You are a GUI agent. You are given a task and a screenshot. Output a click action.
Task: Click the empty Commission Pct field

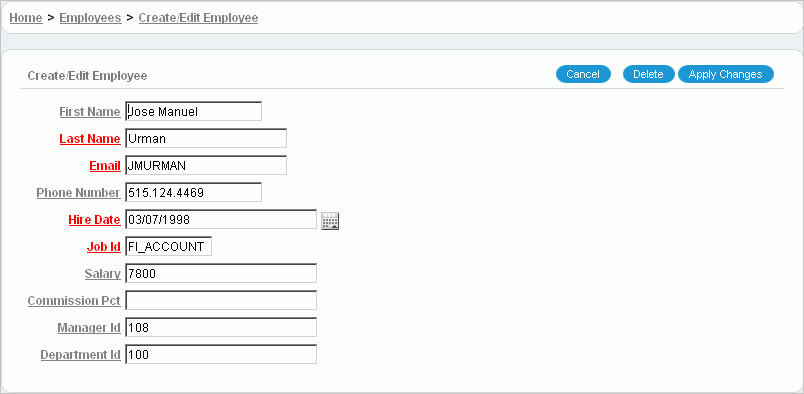[x=221, y=301]
